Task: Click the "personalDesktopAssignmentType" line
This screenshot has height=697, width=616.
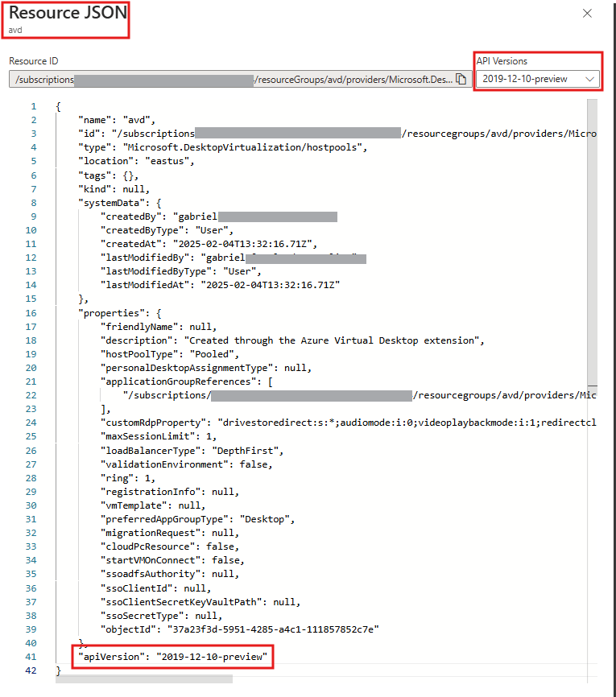Action: (206, 368)
